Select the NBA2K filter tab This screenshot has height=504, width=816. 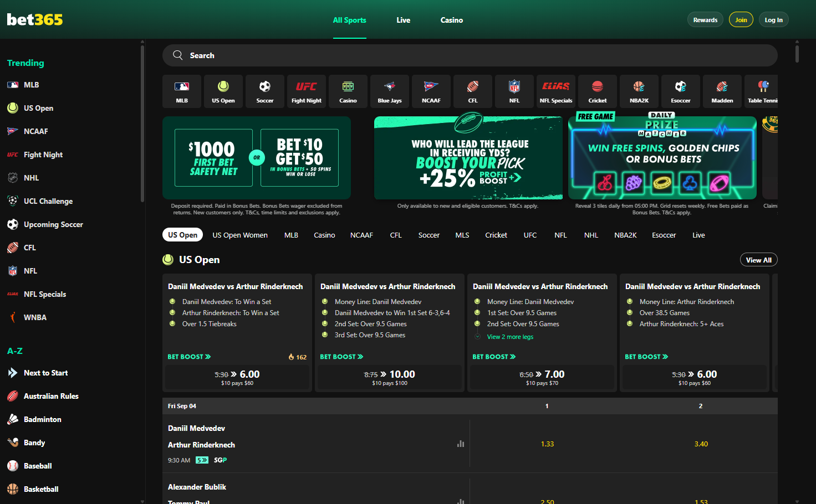[625, 235]
